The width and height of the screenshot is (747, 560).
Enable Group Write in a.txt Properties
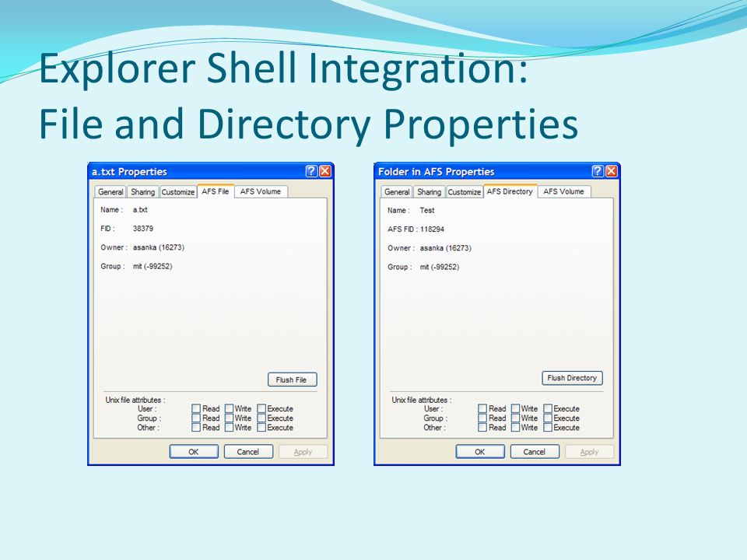pyautogui.click(x=229, y=418)
